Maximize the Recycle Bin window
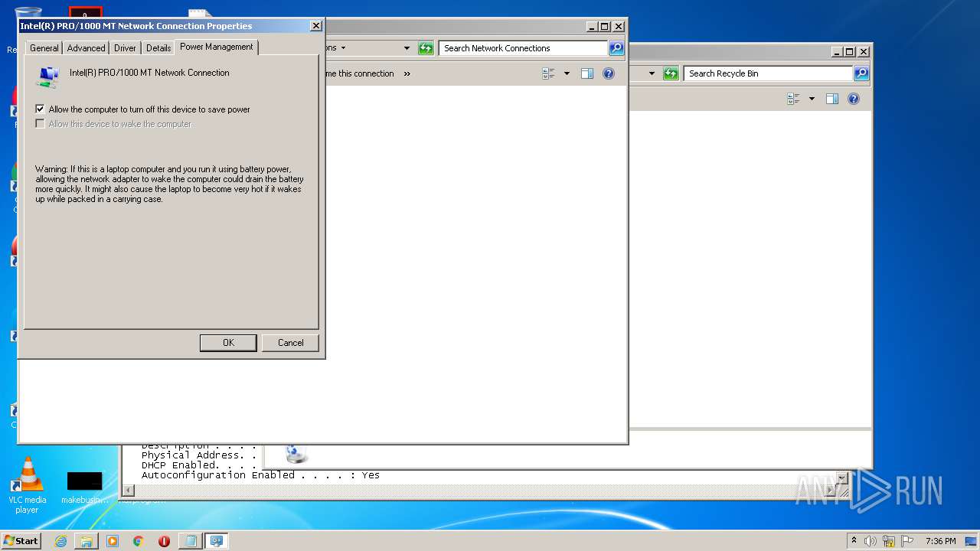980x551 pixels. coord(849,52)
